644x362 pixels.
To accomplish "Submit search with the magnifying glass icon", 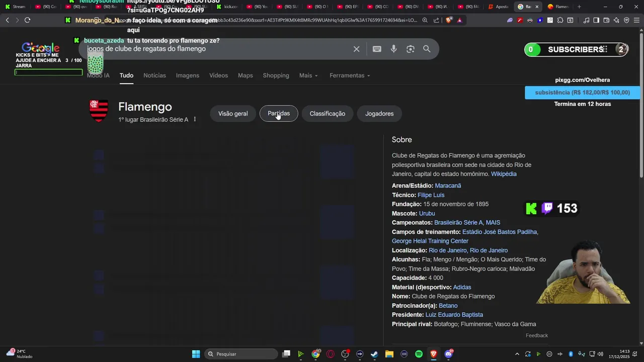I will click(427, 49).
